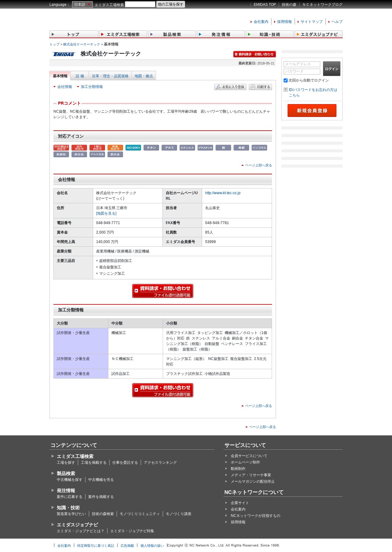Click the サイトマップ link
392x552 pixels.
[x=312, y=22]
